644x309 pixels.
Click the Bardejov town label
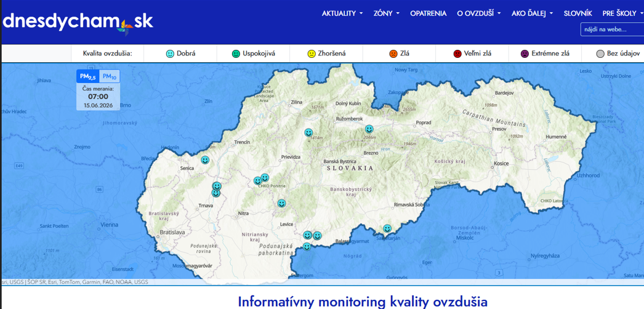(x=505, y=93)
